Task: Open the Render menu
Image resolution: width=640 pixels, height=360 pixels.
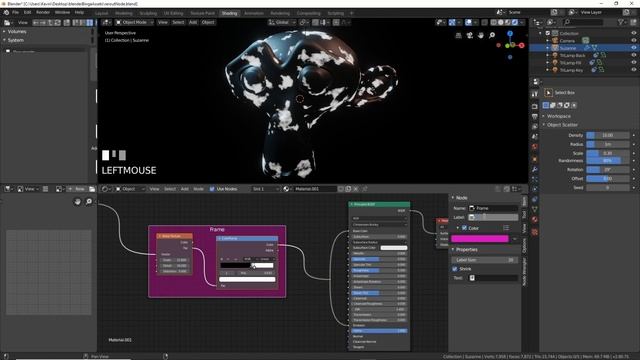Action: point(43,13)
